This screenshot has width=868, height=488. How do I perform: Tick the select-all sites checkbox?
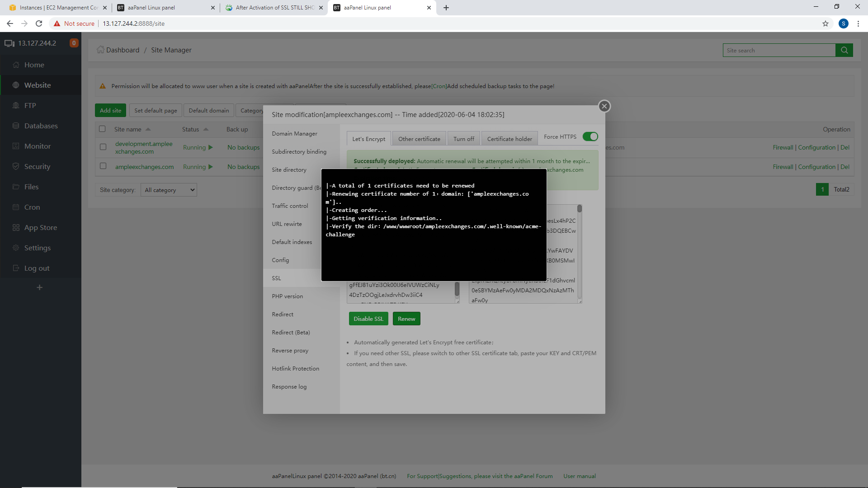click(x=102, y=129)
